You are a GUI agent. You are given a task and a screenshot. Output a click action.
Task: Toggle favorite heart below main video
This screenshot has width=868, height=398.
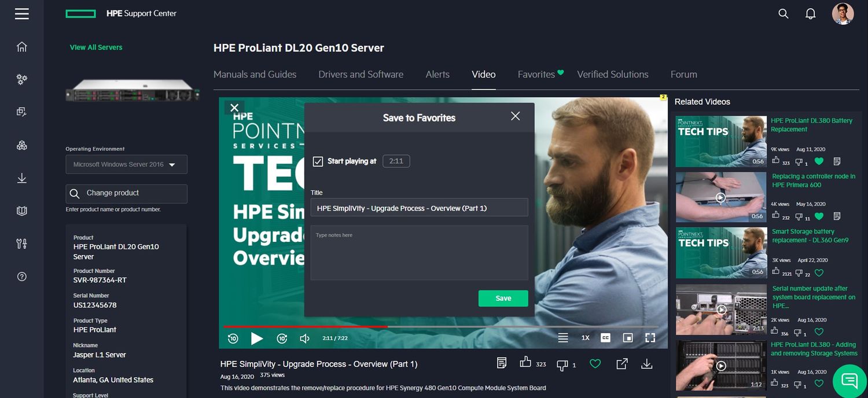tap(595, 364)
